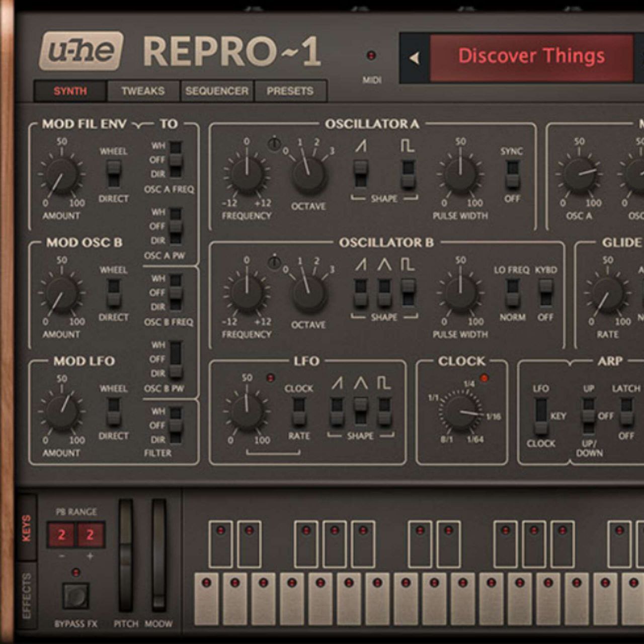Click the MIDI activity indicator
Viewport: 644px width, 644px height.
click(371, 55)
